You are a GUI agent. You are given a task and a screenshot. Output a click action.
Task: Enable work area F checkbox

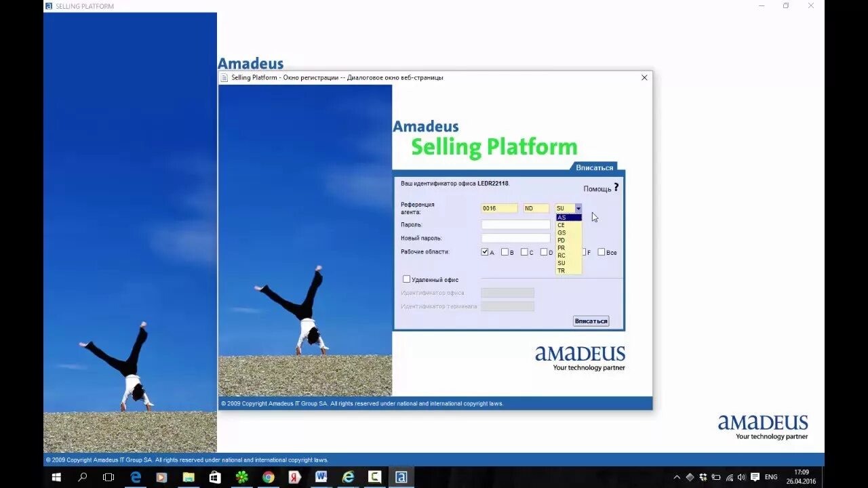(583, 252)
